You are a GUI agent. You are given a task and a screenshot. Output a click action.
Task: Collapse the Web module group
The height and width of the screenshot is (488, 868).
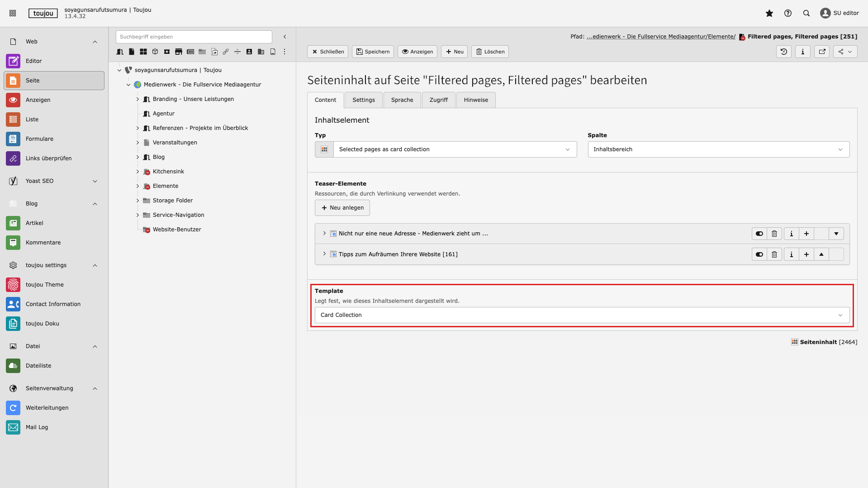pyautogui.click(x=54, y=42)
